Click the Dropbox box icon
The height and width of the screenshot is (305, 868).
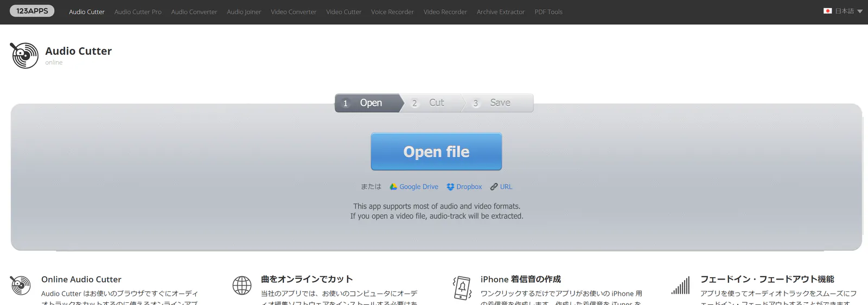click(x=450, y=187)
